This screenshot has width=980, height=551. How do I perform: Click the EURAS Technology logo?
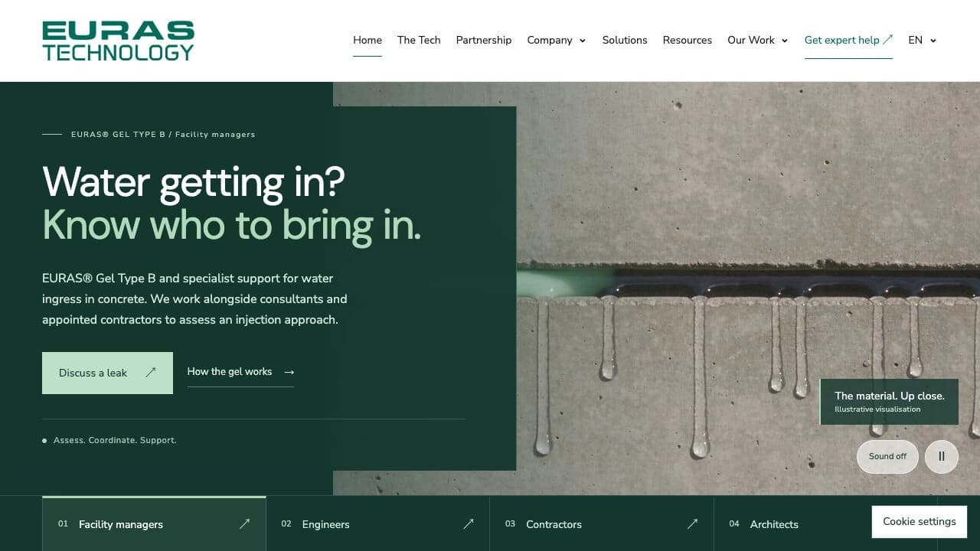[119, 41]
